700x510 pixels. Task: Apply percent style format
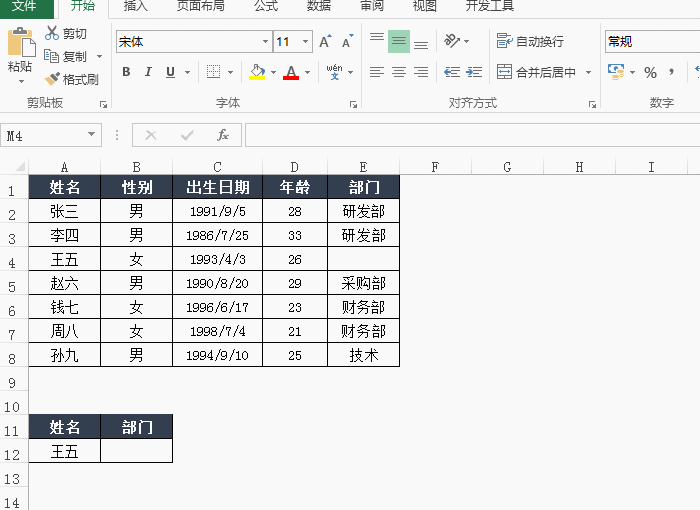[x=650, y=72]
